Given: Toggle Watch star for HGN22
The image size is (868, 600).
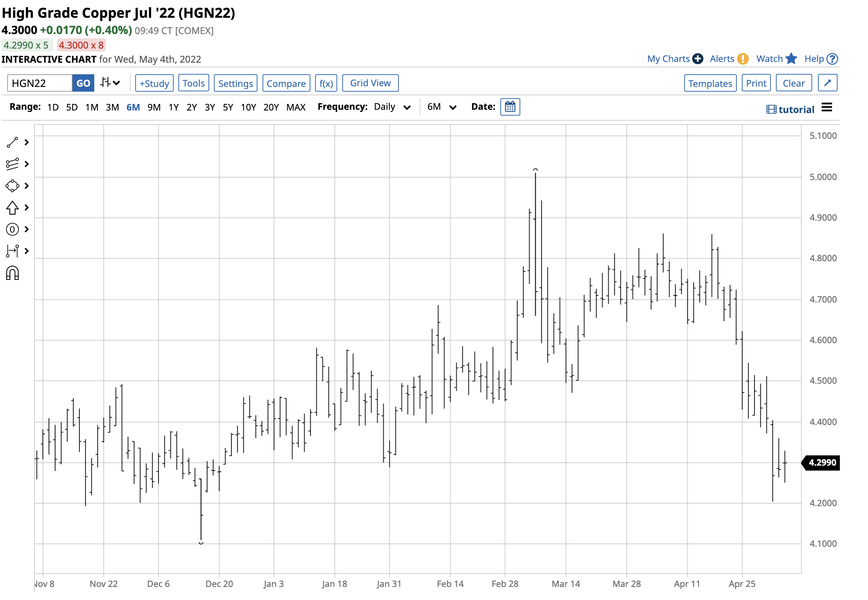Looking at the screenshot, I should coord(791,59).
